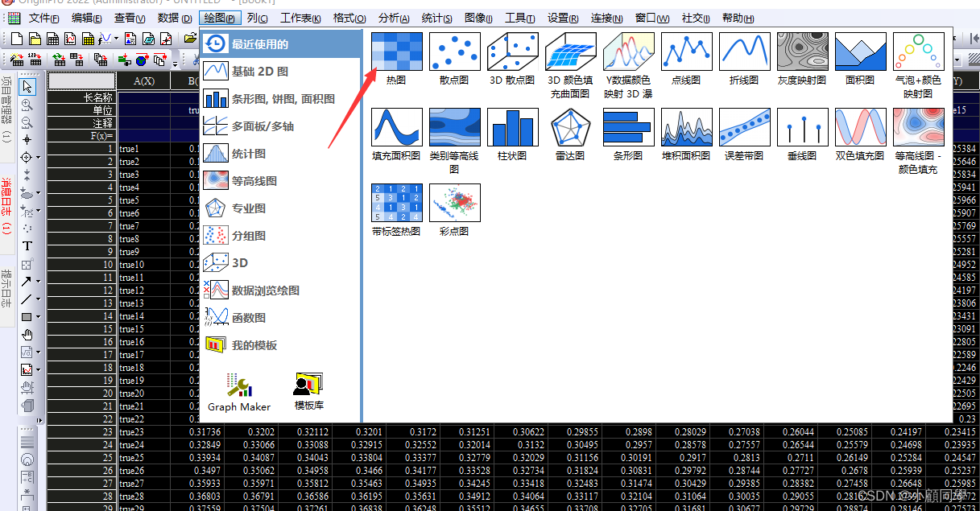Select the 气泡+颜色映射图 bubble plot

[918, 65]
